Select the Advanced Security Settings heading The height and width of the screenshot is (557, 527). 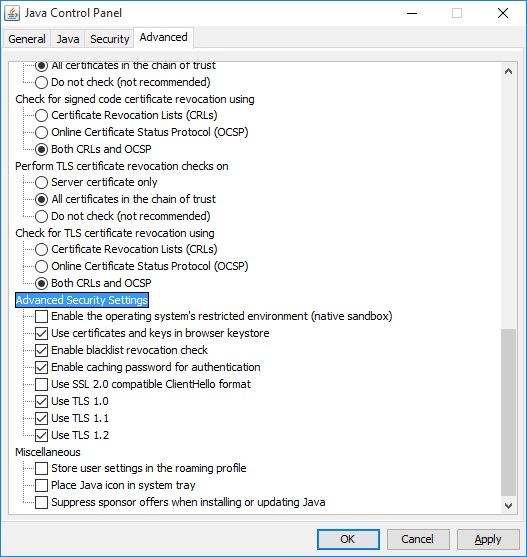tap(82, 300)
